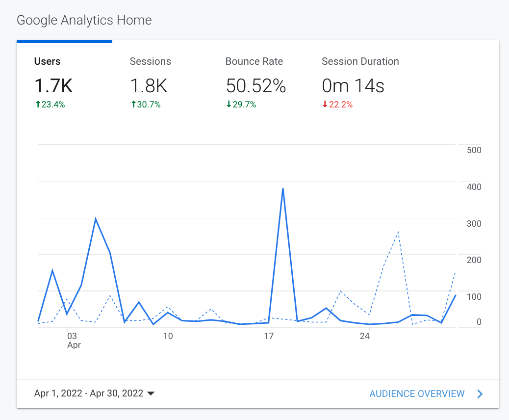Click the 1.8K sessions value
The width and height of the screenshot is (509, 420).
[x=149, y=86]
